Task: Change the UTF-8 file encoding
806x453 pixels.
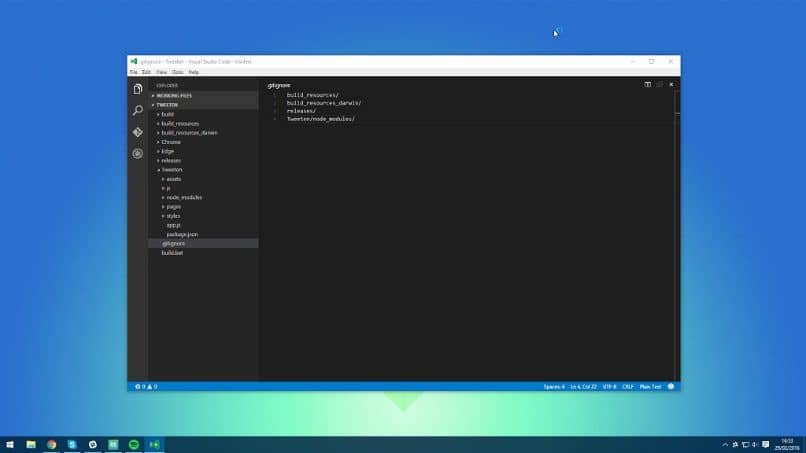Action: (x=609, y=387)
